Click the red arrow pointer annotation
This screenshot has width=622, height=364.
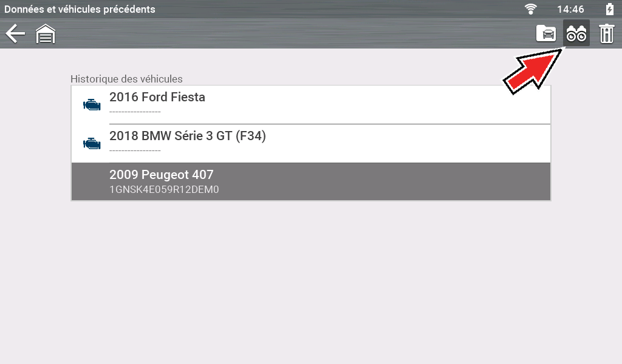tap(531, 73)
